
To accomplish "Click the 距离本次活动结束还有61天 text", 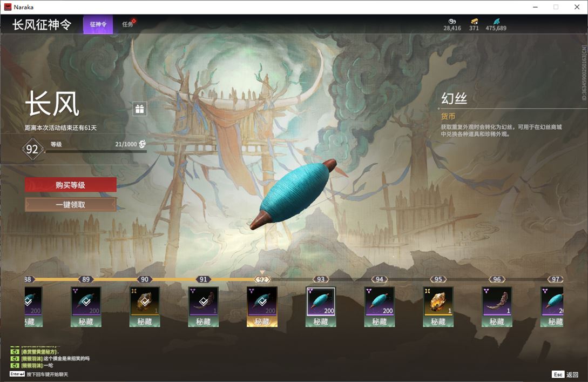I will pos(61,128).
